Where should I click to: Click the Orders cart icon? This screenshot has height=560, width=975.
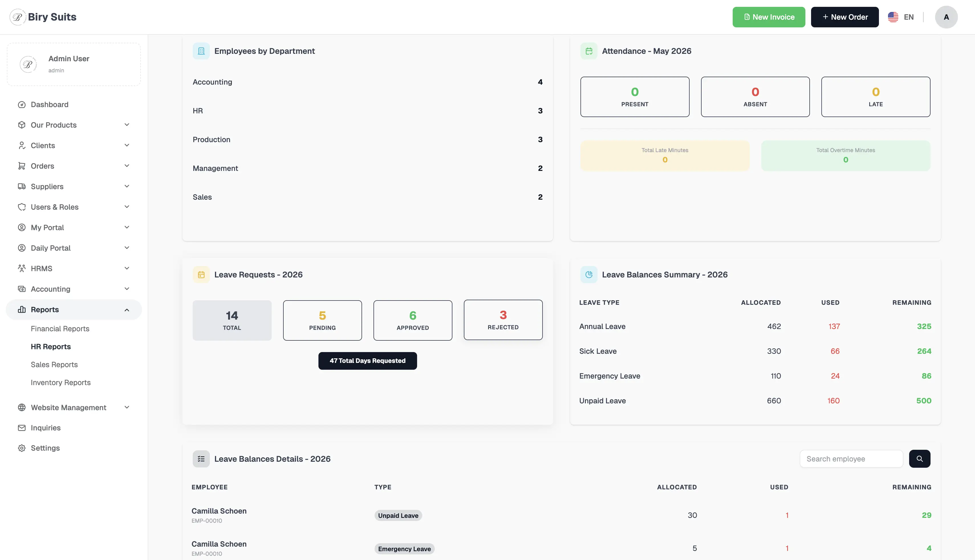click(x=22, y=166)
